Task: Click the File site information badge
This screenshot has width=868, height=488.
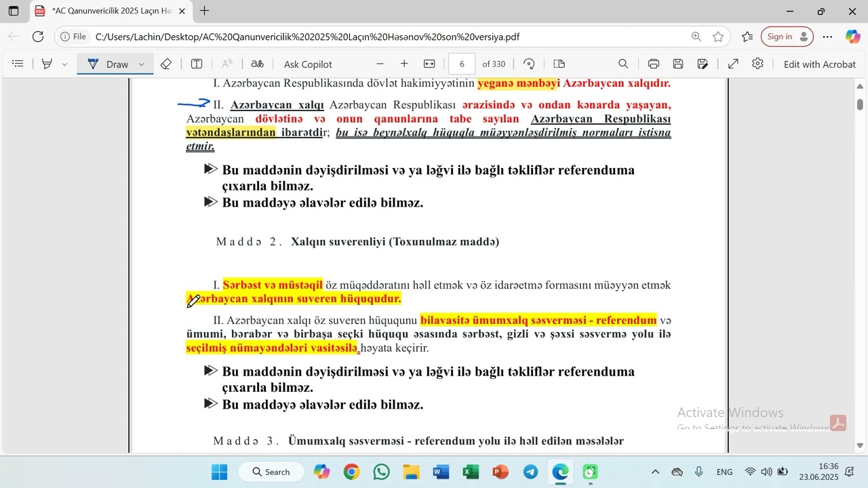Action: point(73,37)
